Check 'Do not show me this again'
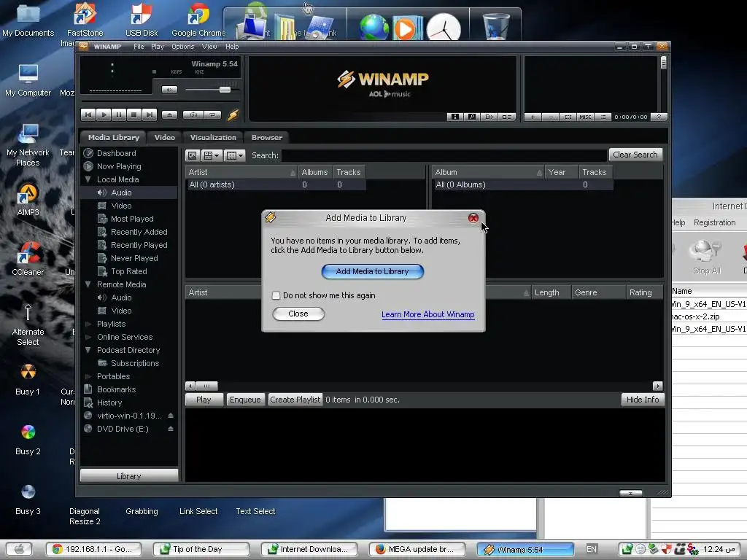The image size is (747, 560). click(x=276, y=295)
